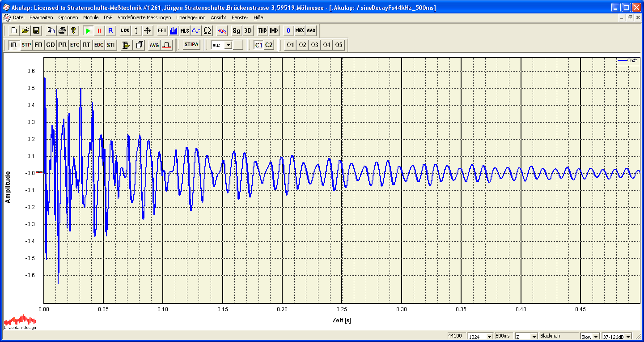The height and width of the screenshot is (342, 644).
Task: Choose overlay slot 05
Action: 339,45
